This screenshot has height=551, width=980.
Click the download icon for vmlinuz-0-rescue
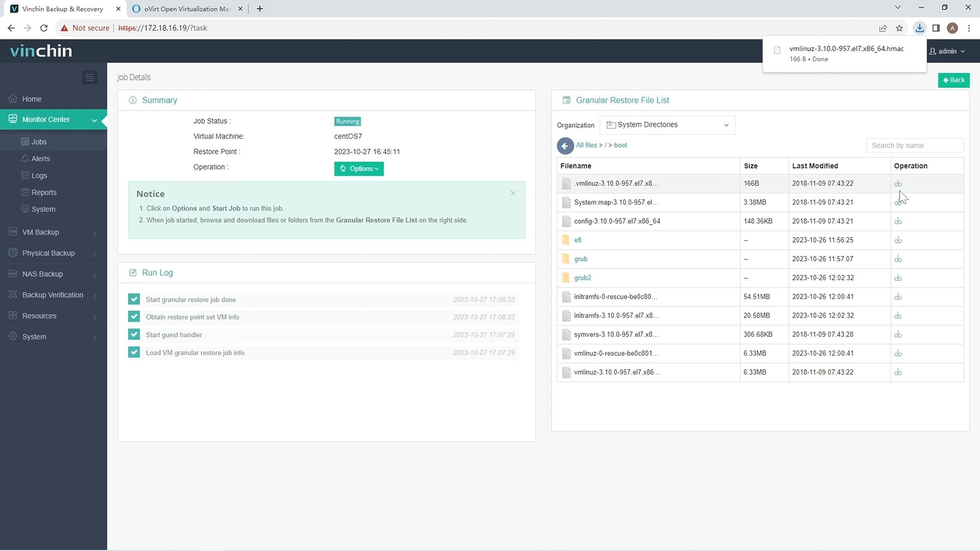(x=898, y=353)
